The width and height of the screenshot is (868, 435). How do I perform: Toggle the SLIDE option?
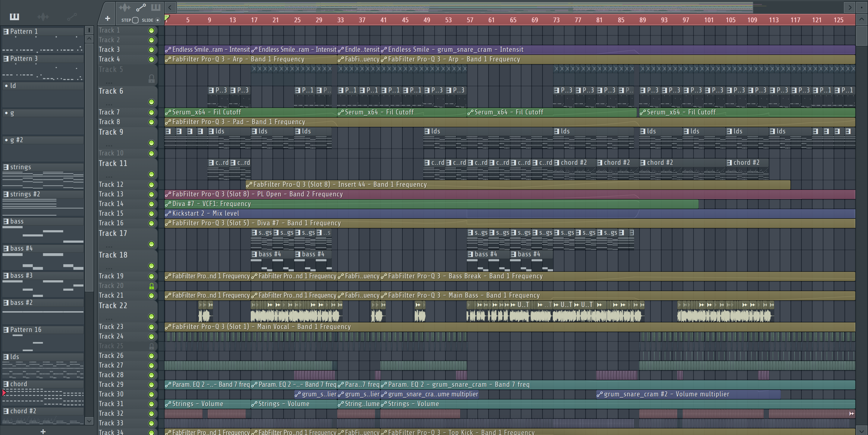point(157,20)
